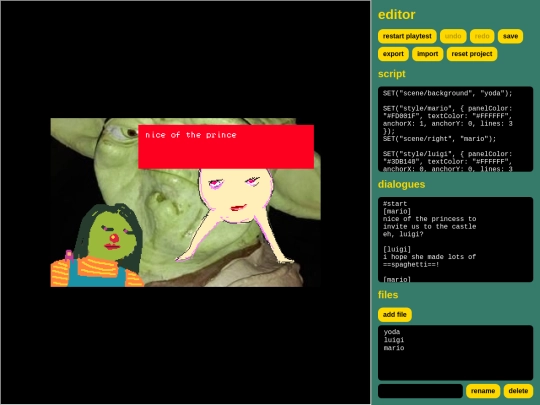Delete the selected file
This screenshot has width=540, height=405.
tap(518, 391)
